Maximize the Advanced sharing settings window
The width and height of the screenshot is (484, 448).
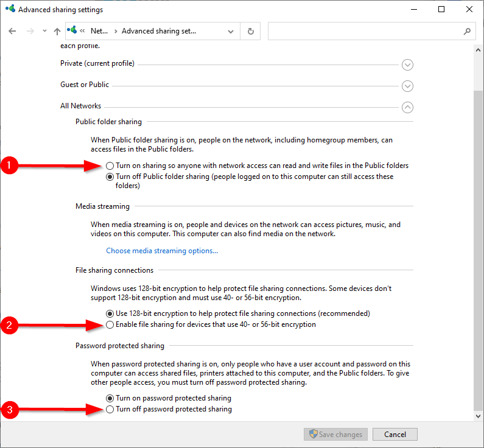tap(441, 9)
